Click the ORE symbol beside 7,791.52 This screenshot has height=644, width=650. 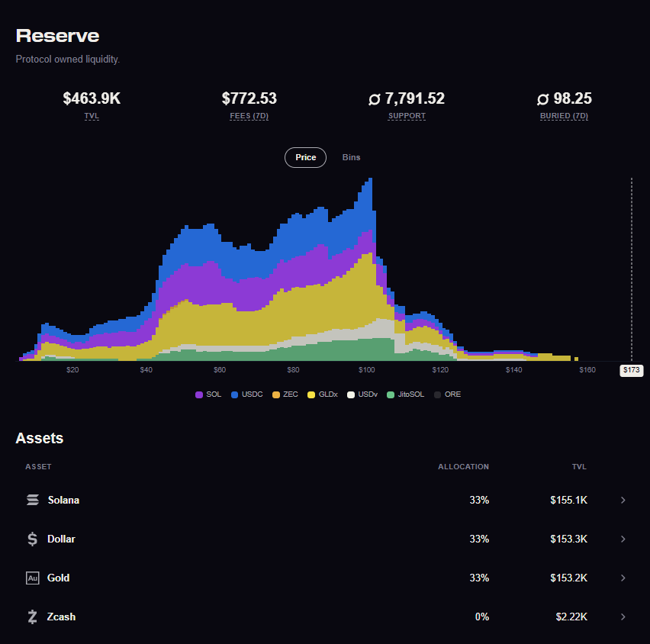[x=375, y=99]
